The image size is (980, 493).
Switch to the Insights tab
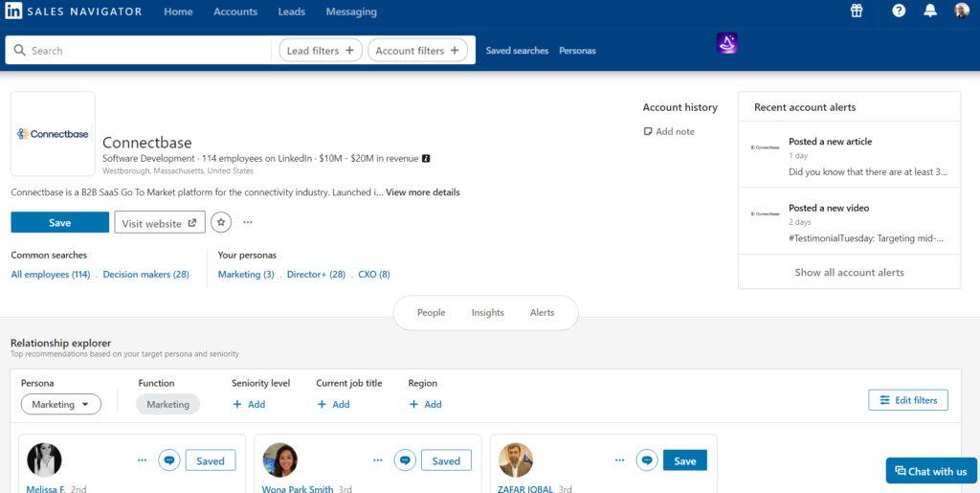(487, 312)
